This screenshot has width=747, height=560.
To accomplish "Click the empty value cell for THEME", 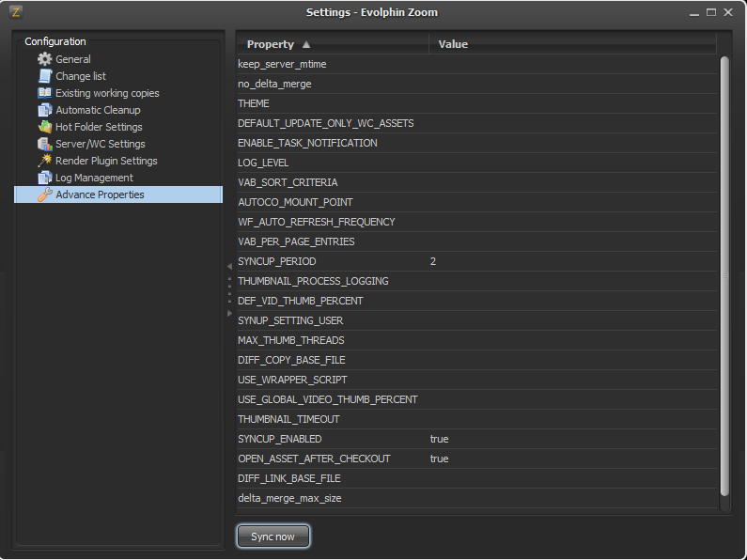I will [x=572, y=103].
